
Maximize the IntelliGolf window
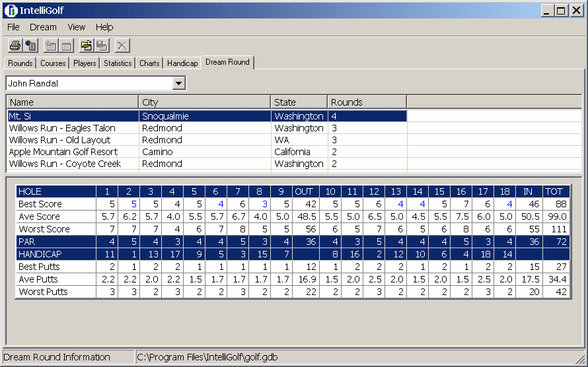(x=561, y=11)
